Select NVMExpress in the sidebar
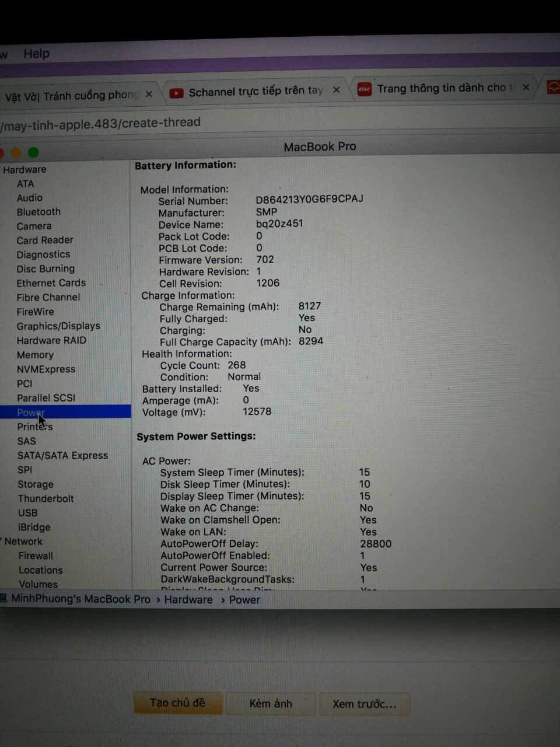Image resolution: width=560 pixels, height=747 pixels. tap(46, 369)
